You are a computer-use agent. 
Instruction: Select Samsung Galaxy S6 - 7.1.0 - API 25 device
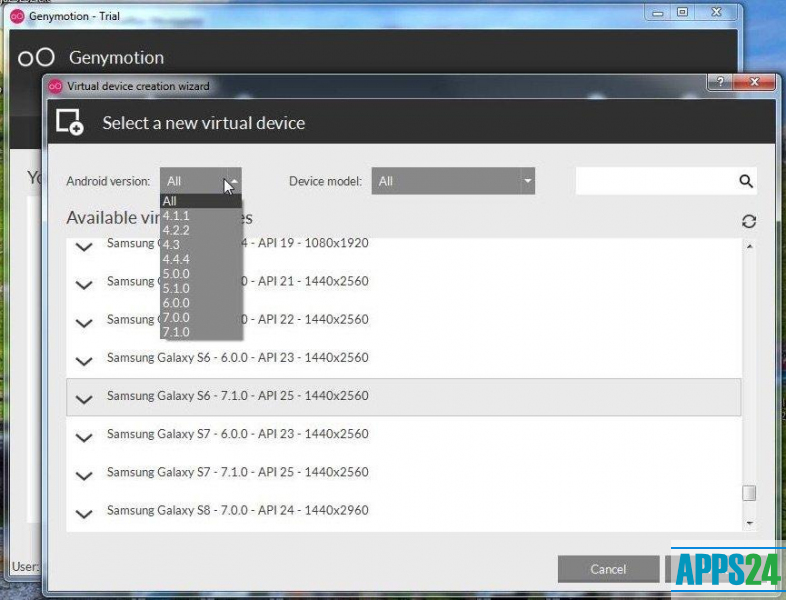coord(404,396)
